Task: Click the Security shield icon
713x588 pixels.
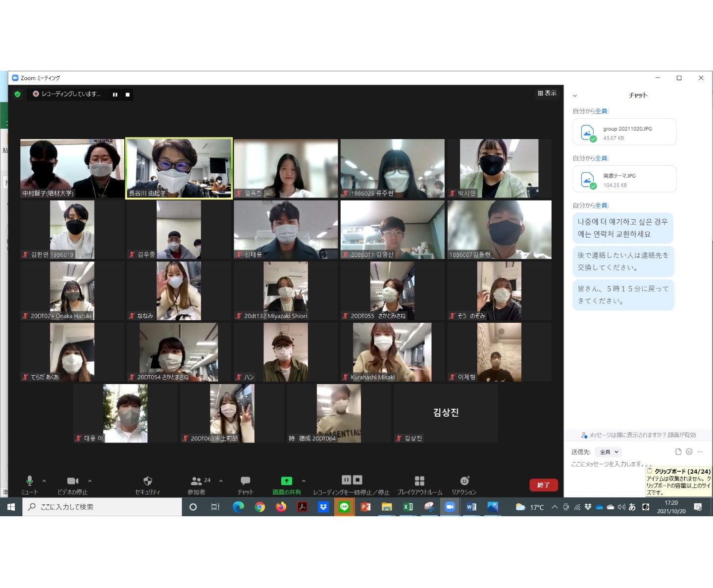Action: pyautogui.click(x=147, y=481)
